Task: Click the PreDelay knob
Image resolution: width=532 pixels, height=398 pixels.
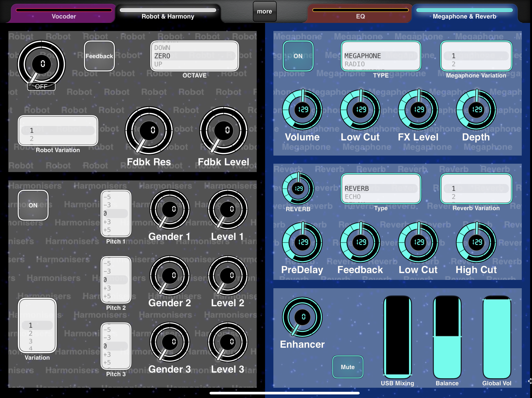Action: click(302, 242)
